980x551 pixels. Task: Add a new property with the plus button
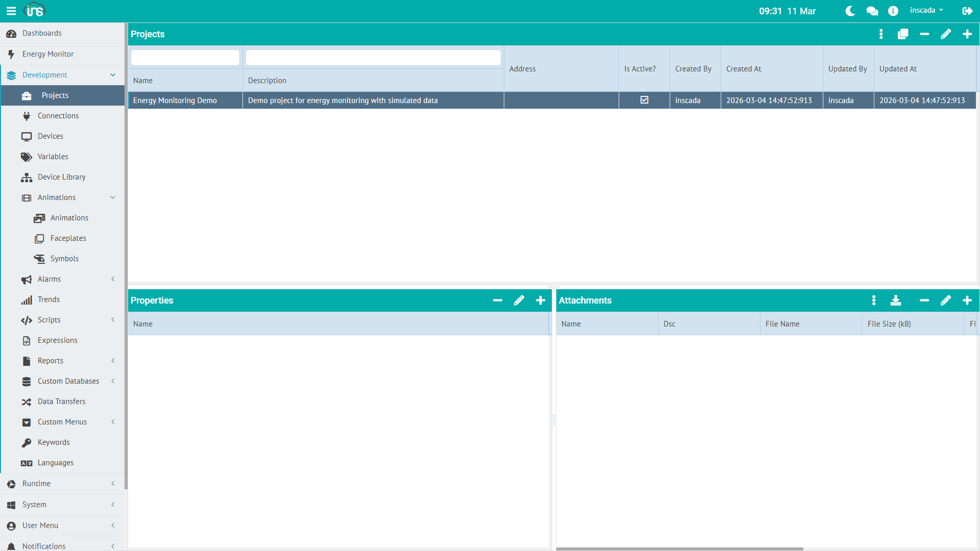point(540,300)
